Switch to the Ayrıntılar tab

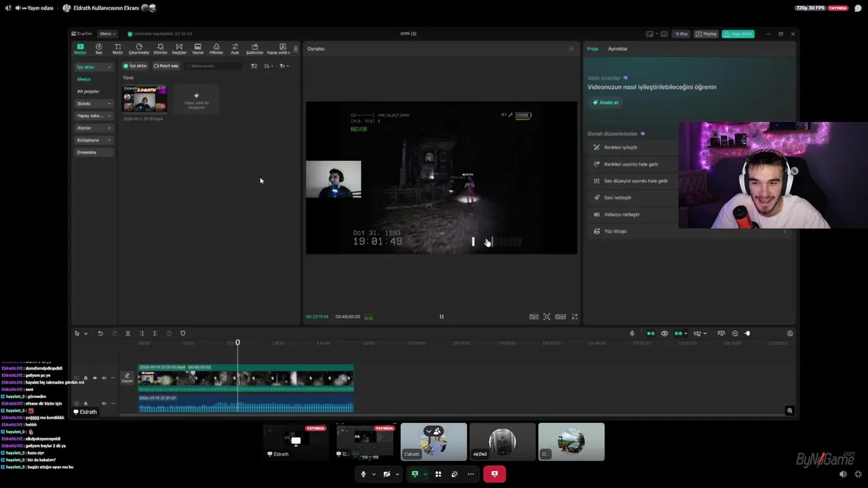(x=618, y=49)
